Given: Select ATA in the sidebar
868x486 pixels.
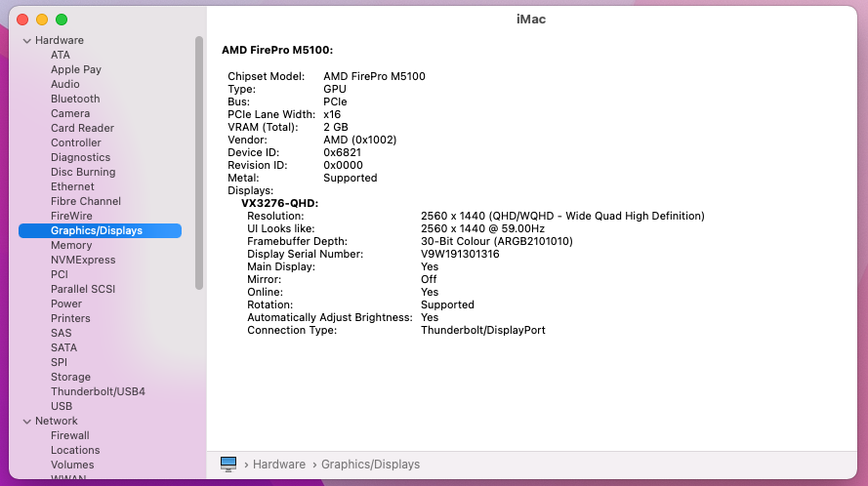Looking at the screenshot, I should [x=61, y=55].
